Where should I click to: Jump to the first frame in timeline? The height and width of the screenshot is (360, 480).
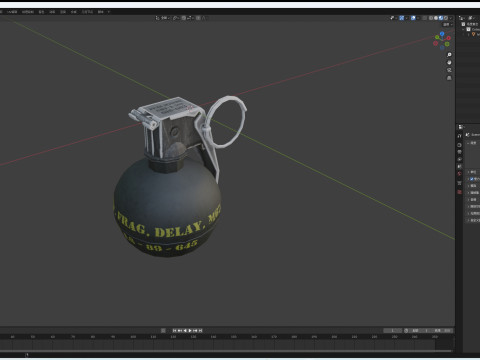pyautogui.click(x=174, y=331)
